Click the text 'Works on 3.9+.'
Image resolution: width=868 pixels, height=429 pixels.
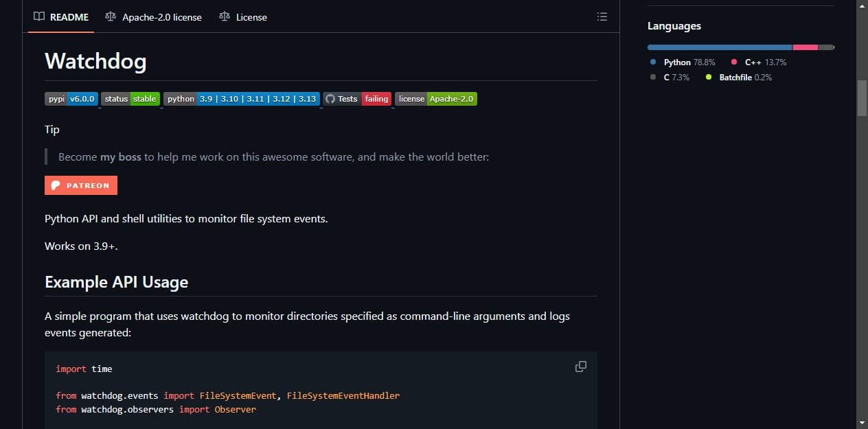pos(81,246)
